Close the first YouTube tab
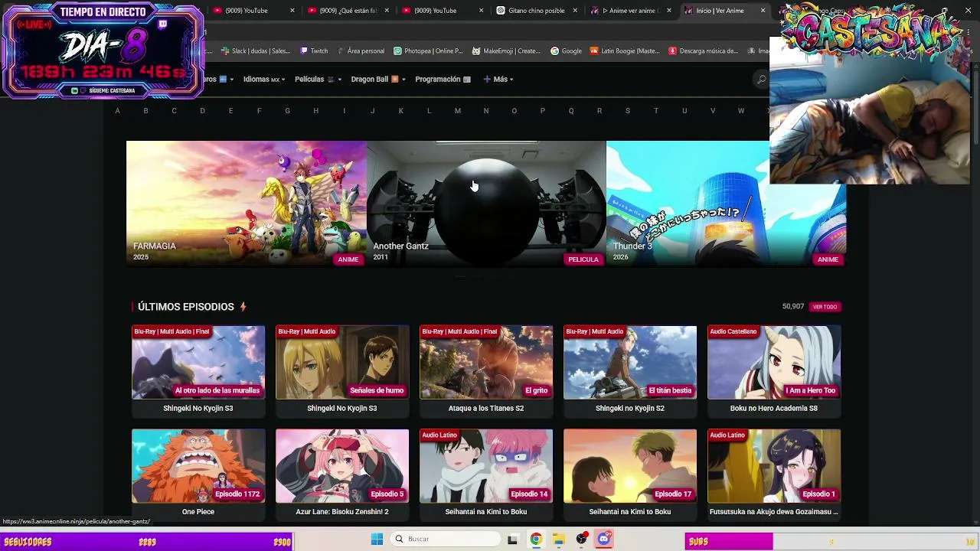This screenshot has width=980, height=551. (x=292, y=11)
